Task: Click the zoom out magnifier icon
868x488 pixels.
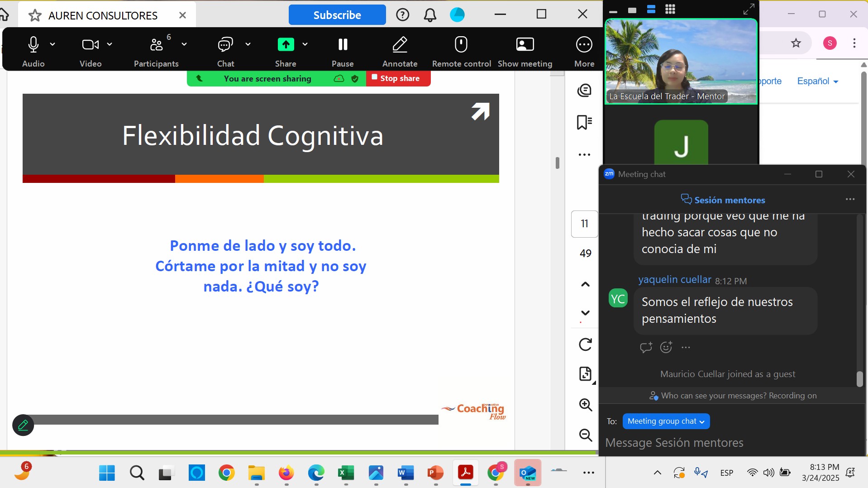Action: pos(585,435)
